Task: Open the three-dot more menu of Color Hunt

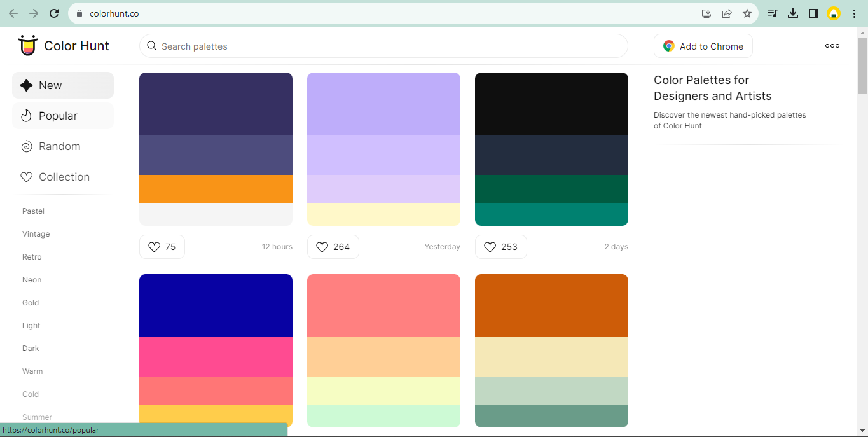Action: pyautogui.click(x=832, y=46)
